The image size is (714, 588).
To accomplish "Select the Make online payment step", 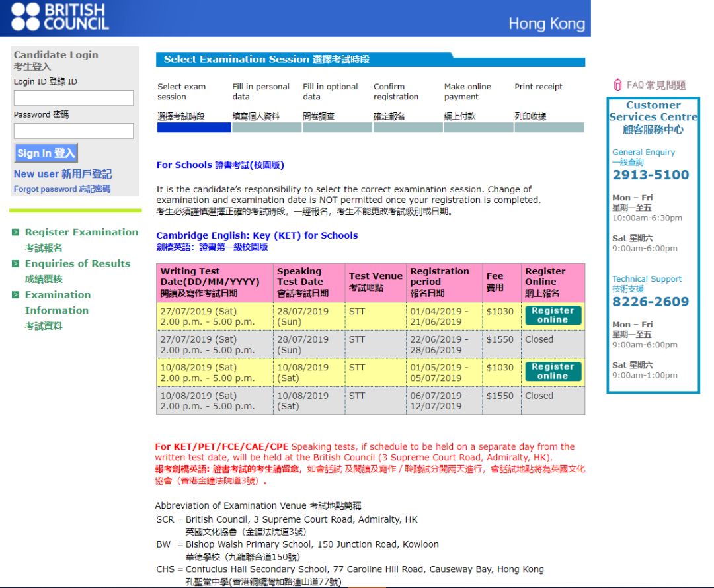I will pyautogui.click(x=467, y=91).
